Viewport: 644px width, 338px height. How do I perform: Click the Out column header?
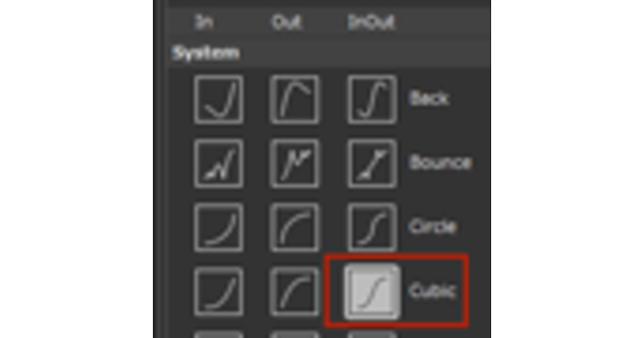(x=286, y=23)
